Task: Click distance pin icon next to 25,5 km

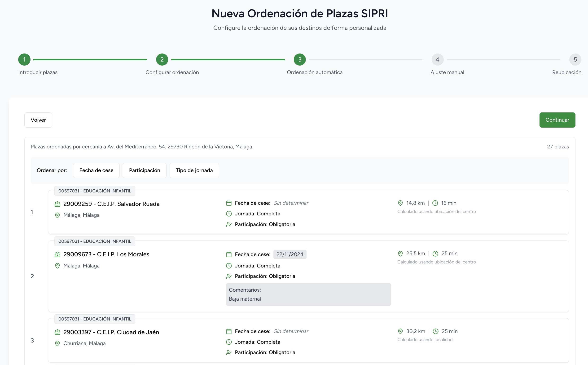Action: 400,254
